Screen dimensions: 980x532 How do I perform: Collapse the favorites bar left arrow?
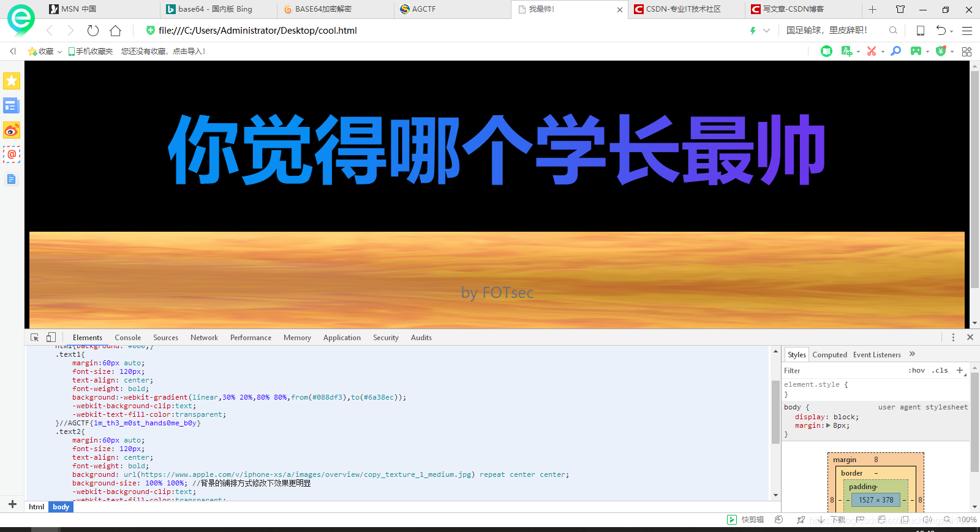pos(13,51)
